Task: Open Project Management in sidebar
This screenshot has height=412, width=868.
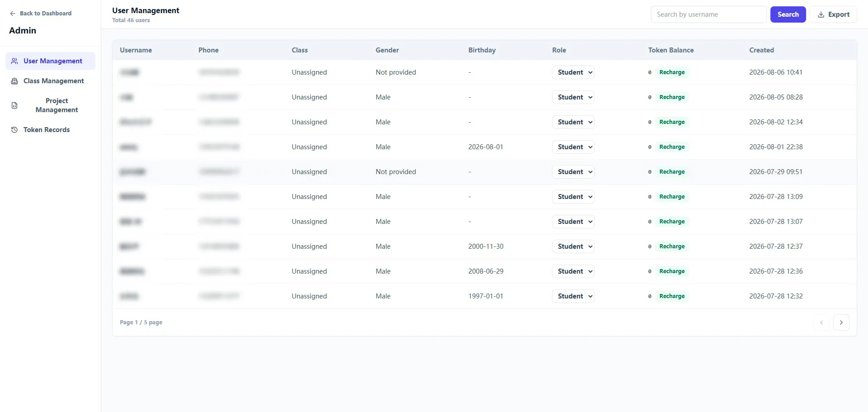Action: [50, 105]
